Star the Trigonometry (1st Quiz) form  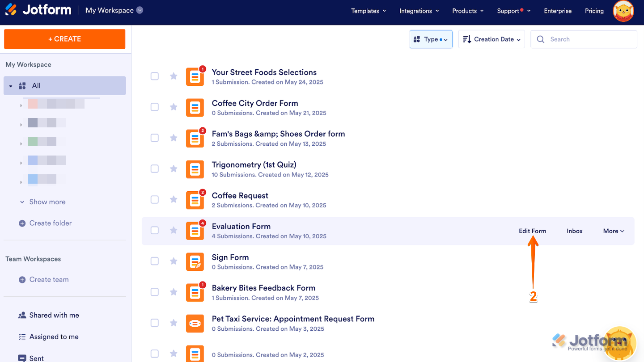point(174,168)
